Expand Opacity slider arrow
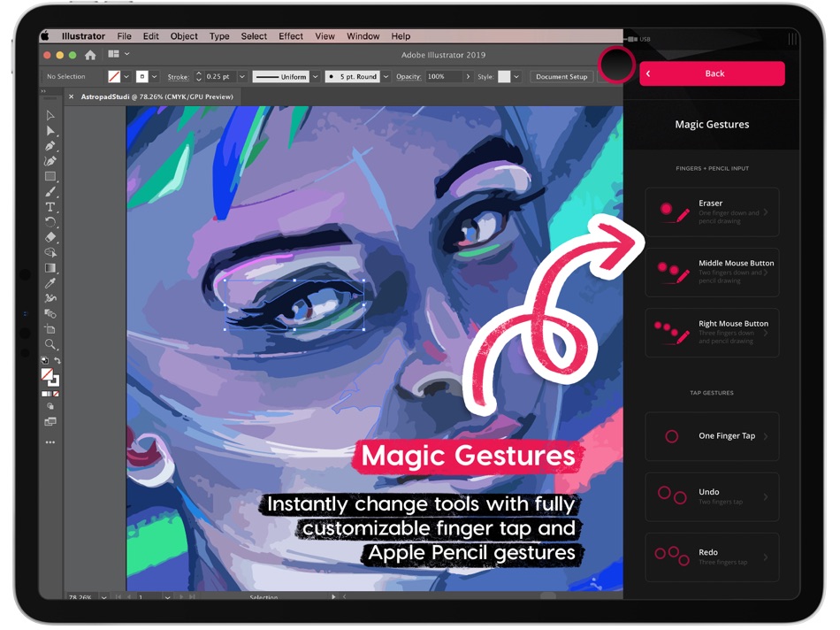The height and width of the screenshot is (630, 840). click(469, 77)
